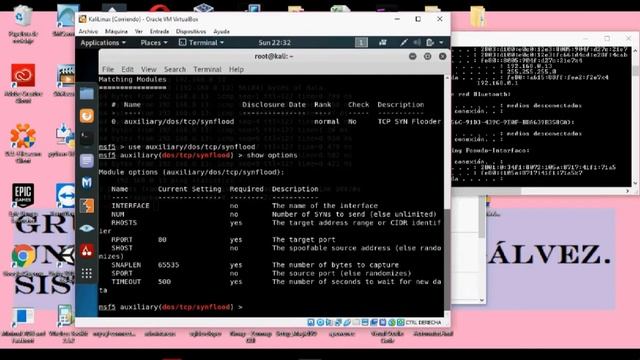The width and height of the screenshot is (640, 360).
Task: Click "255.255.255.0" in the command prompt window
Action: coord(531,71)
